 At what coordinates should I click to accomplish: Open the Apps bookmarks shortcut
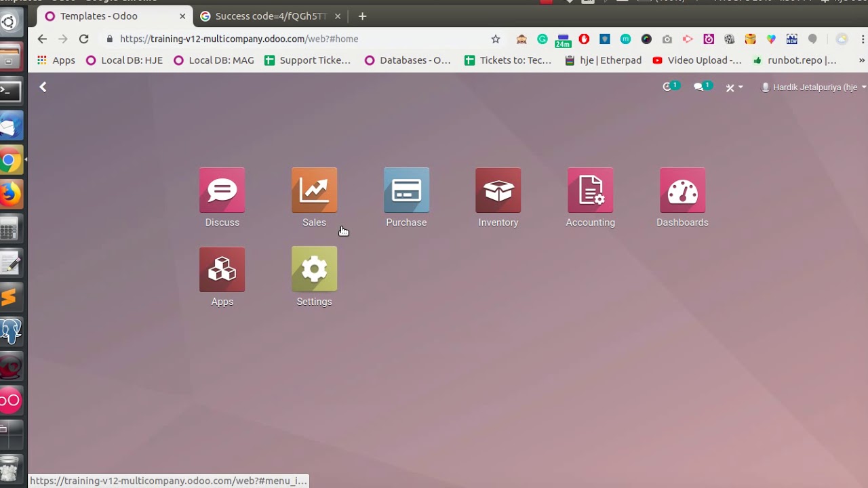click(56, 60)
